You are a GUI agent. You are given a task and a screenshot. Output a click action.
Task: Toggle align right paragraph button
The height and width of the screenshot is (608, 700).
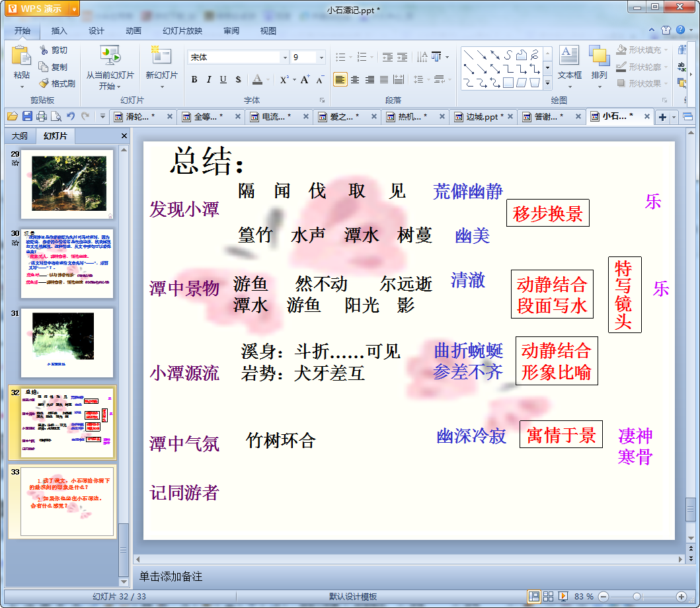pyautogui.click(x=369, y=79)
